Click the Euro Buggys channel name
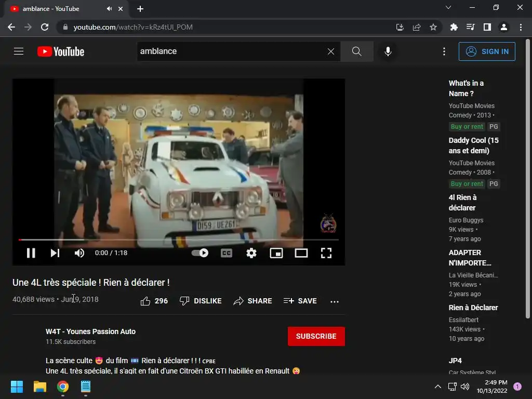 click(466, 220)
